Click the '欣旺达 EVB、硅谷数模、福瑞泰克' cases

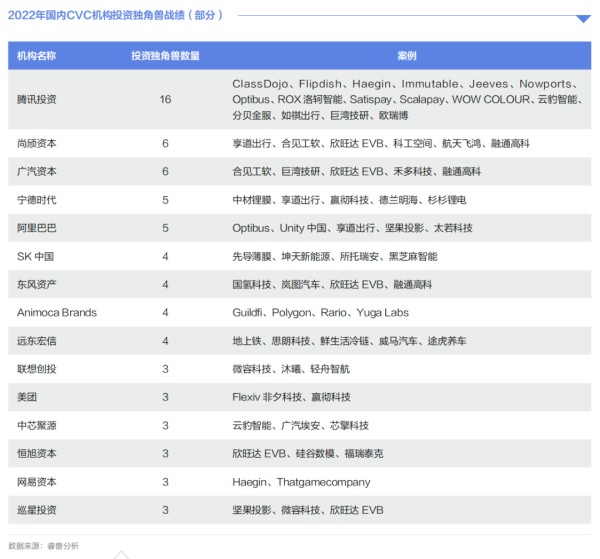(308, 453)
